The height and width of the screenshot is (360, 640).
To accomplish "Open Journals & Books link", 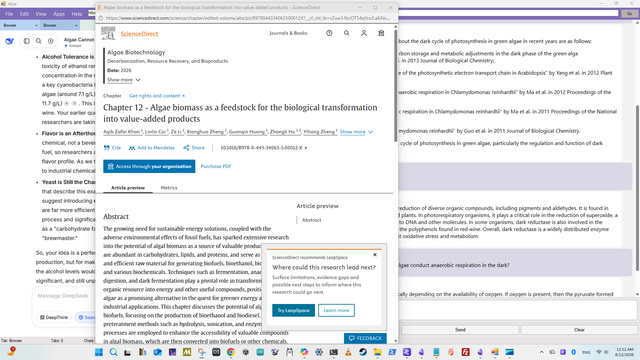I will coord(288,33).
